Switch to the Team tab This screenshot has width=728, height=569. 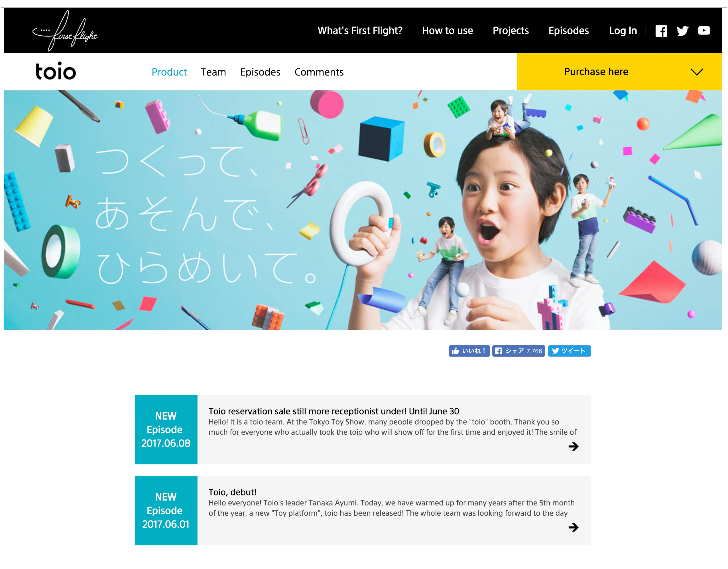click(x=213, y=72)
